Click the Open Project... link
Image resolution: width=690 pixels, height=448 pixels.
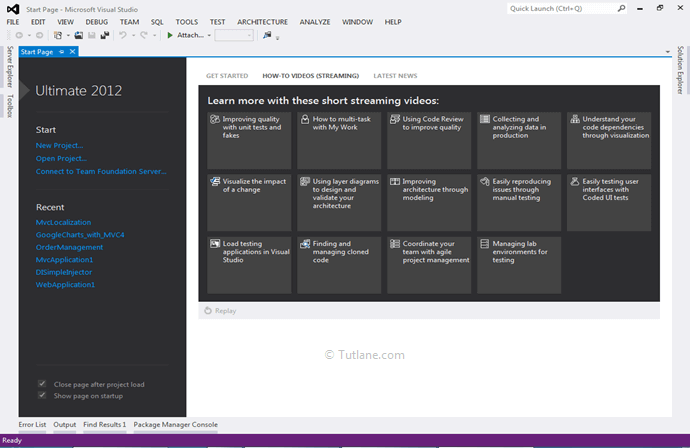(61, 158)
